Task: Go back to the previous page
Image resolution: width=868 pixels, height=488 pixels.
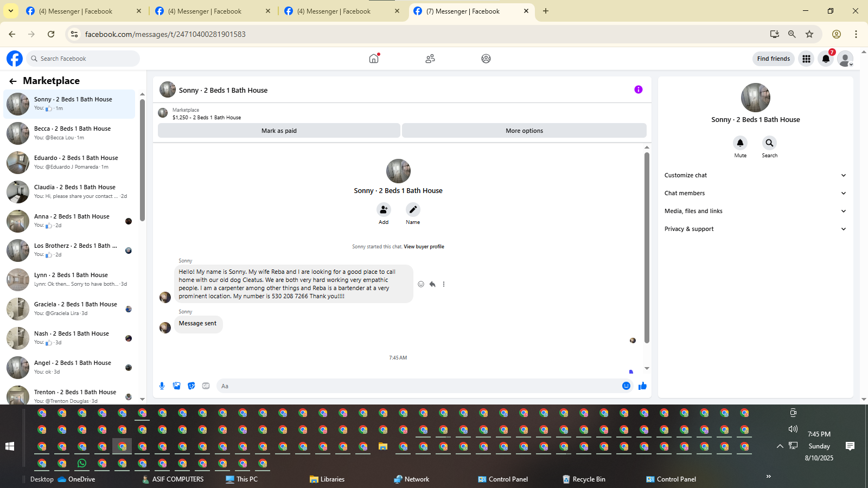Action: (12, 34)
